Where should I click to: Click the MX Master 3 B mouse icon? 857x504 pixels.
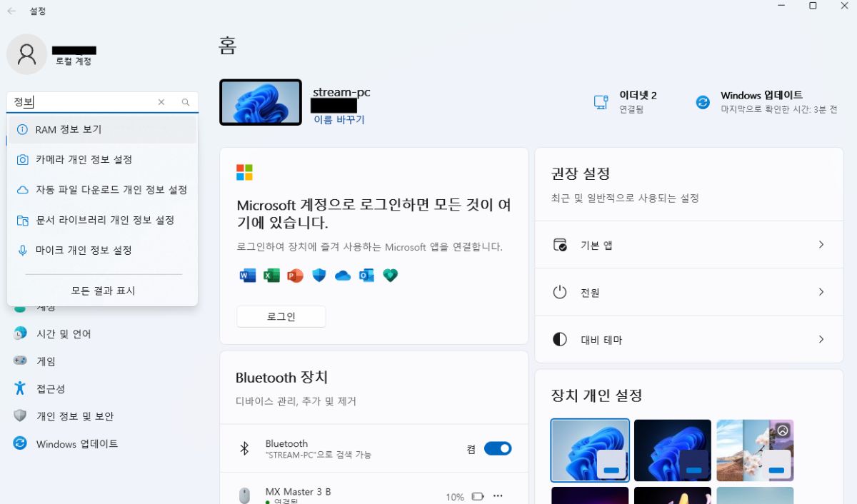point(244,495)
